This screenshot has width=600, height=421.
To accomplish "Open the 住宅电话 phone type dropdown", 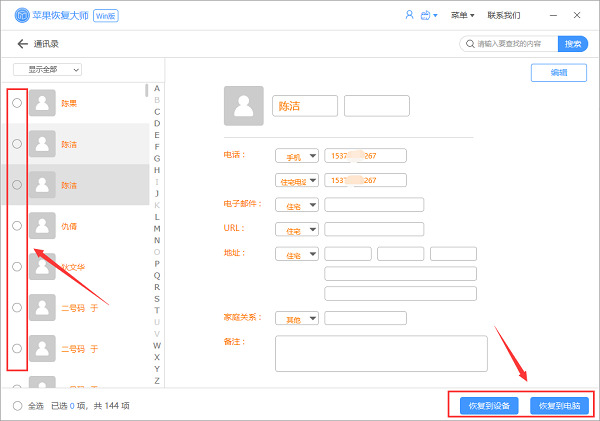I will [x=297, y=180].
